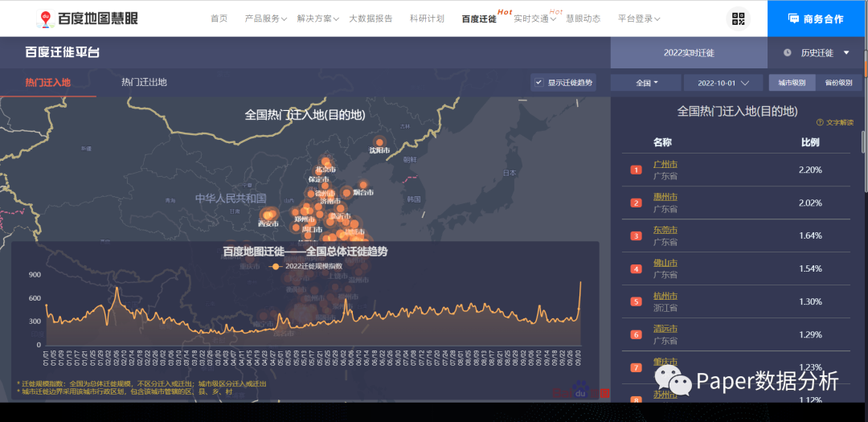Open the 佛山市 city link

pos(665,263)
